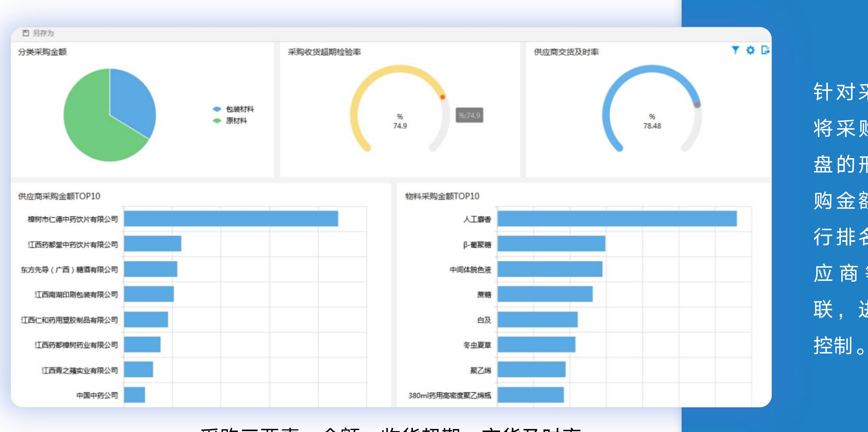This screenshot has height=432, width=868.
Task: Click the orange marker on yellow gauge
Action: click(x=443, y=97)
